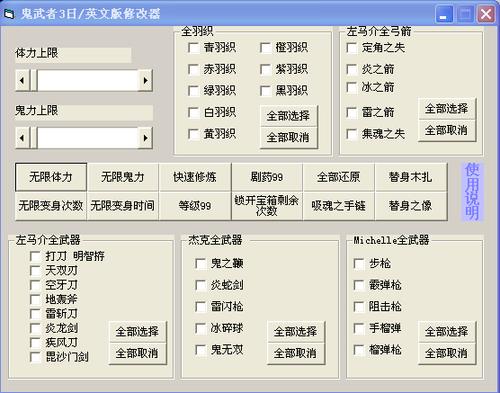Check the 鬼之鞭 checkbox
500x393 pixels.
201,263
